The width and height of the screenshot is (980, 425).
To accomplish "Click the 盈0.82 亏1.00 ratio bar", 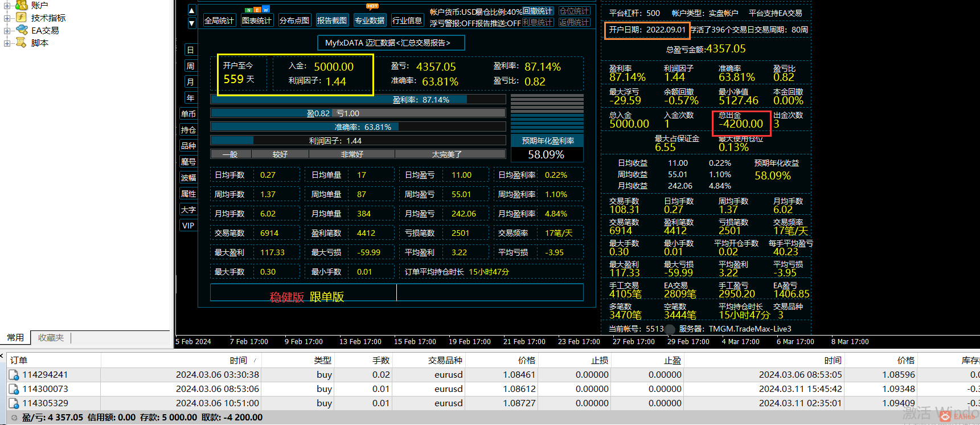I will click(x=358, y=113).
